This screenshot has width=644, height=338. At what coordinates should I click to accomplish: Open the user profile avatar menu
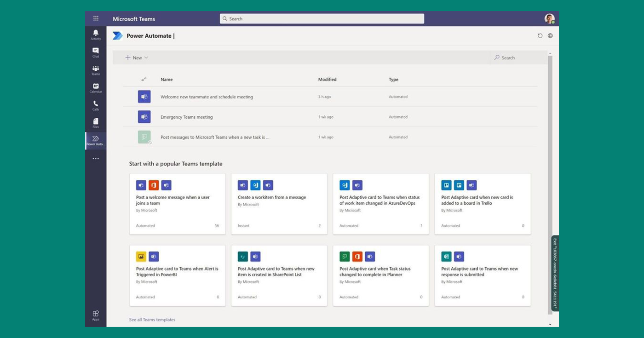pyautogui.click(x=549, y=18)
